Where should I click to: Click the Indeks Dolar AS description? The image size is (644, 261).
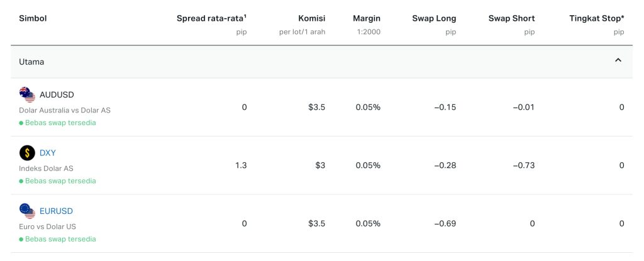[47, 168]
